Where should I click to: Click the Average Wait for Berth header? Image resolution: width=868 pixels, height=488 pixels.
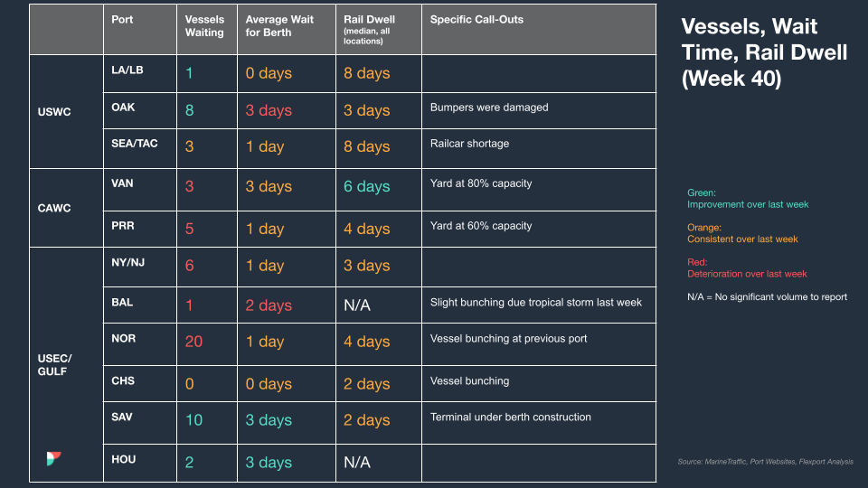(287, 29)
